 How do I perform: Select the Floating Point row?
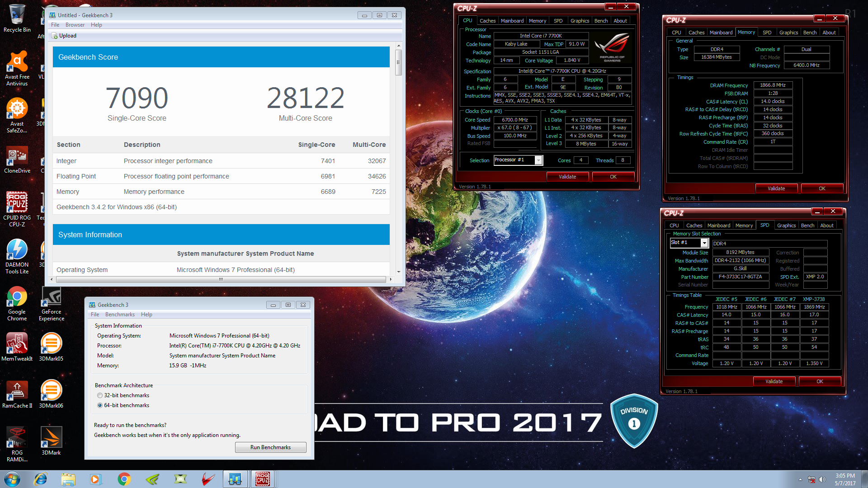coord(221,176)
